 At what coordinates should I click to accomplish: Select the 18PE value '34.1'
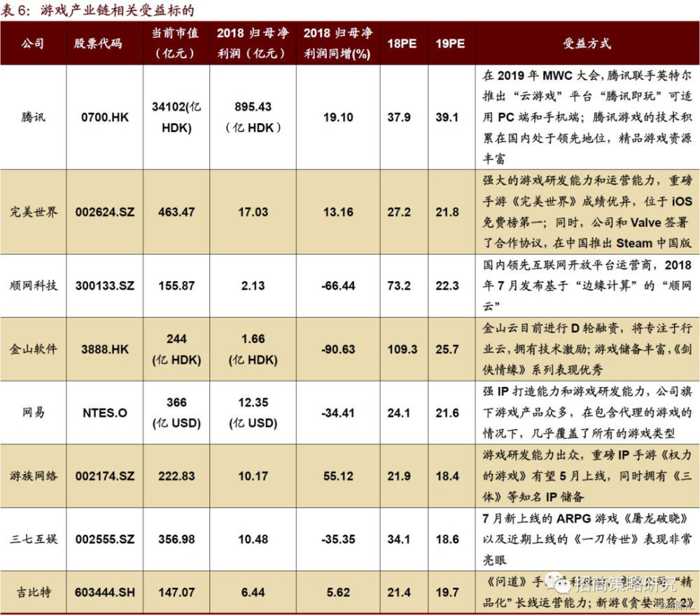pos(399,539)
